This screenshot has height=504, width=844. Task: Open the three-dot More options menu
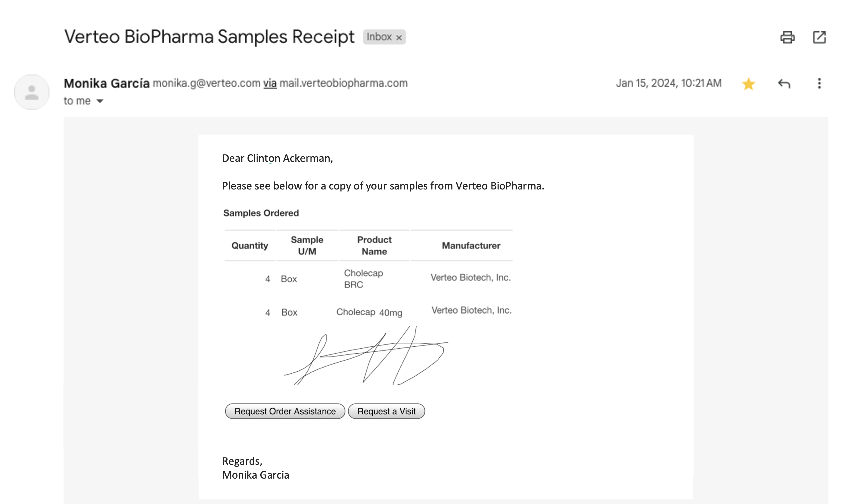819,84
